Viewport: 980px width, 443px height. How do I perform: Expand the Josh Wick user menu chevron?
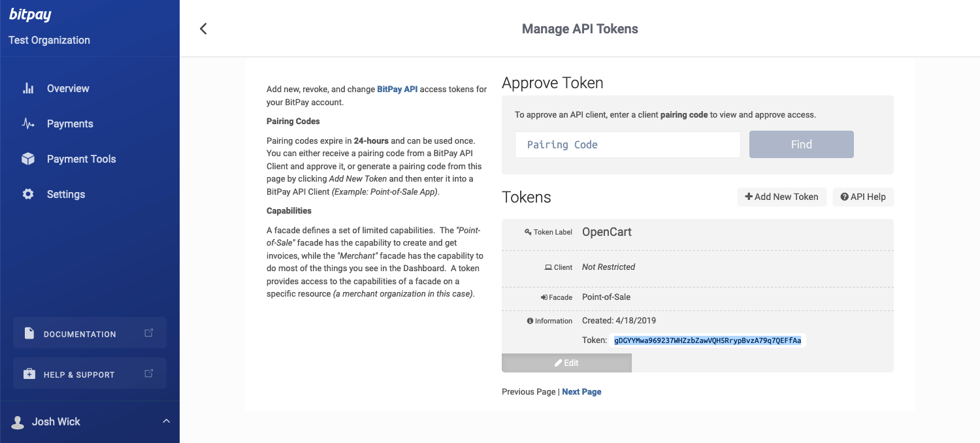point(166,421)
